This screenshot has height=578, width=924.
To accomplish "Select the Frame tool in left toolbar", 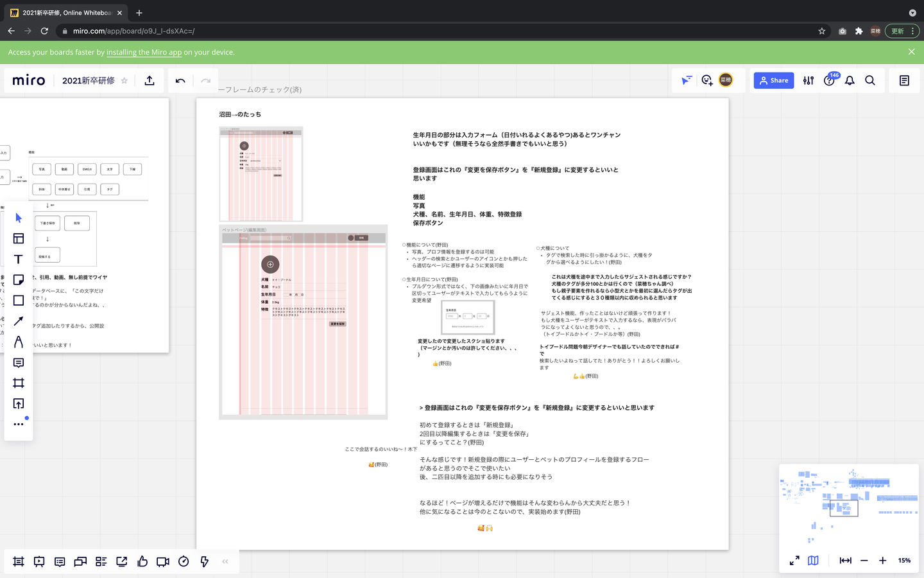I will 19,383.
